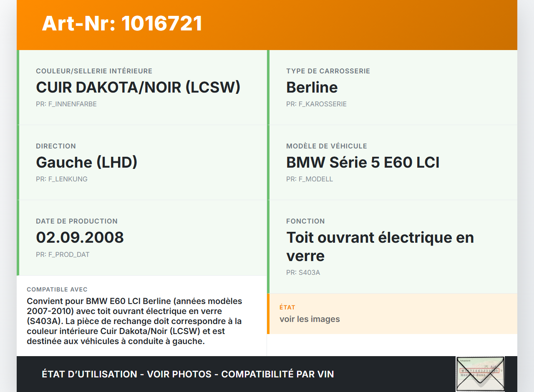The image size is (534, 392).
Task: Select the MODÈLE DE VÉHICULE card
Action: [x=392, y=163]
